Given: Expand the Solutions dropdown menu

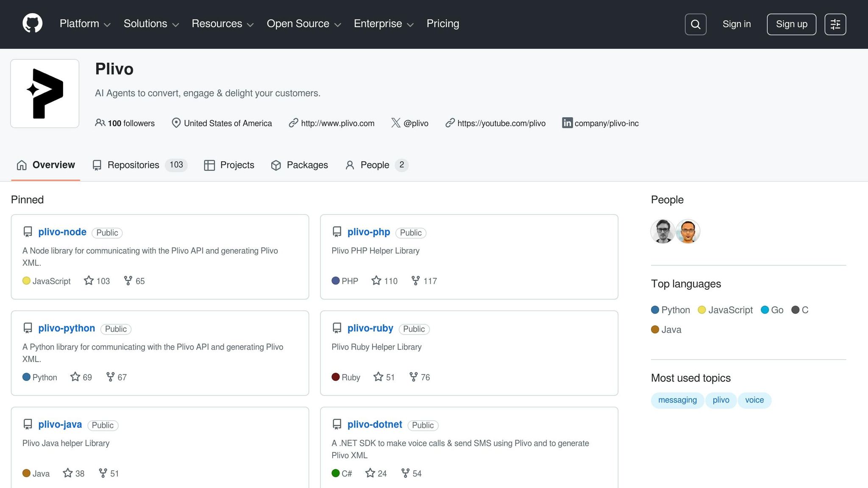Looking at the screenshot, I should 151,24.
